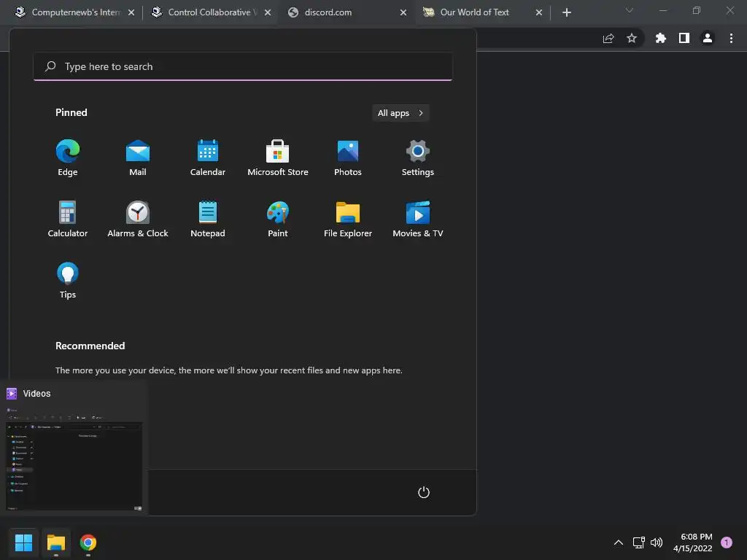Open network status tray icon
The height and width of the screenshot is (560, 747).
[638, 542]
